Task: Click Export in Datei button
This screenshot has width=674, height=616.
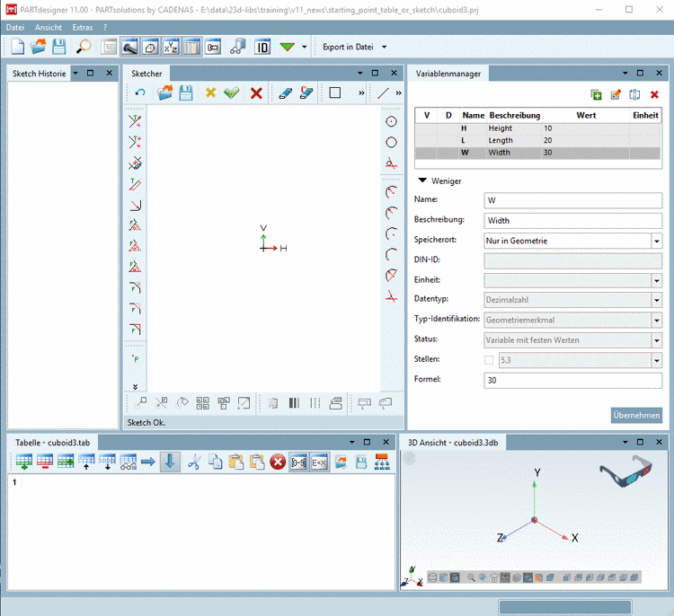Action: pos(348,47)
